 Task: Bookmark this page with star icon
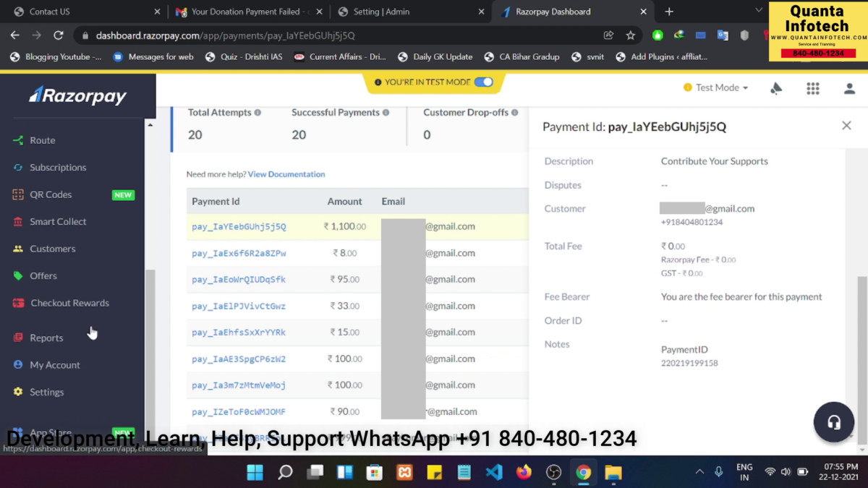point(631,35)
